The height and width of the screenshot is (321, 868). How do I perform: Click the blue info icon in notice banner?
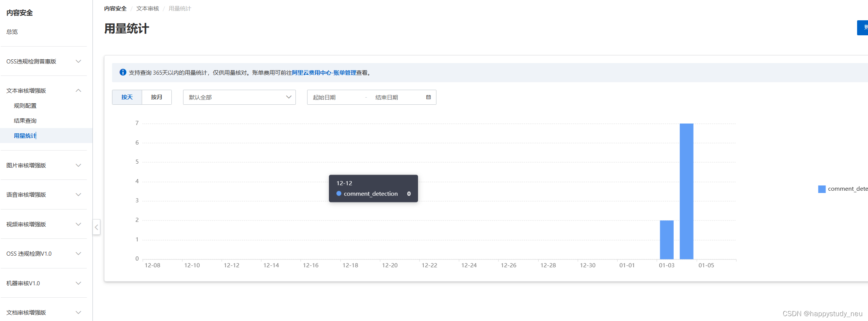click(123, 72)
